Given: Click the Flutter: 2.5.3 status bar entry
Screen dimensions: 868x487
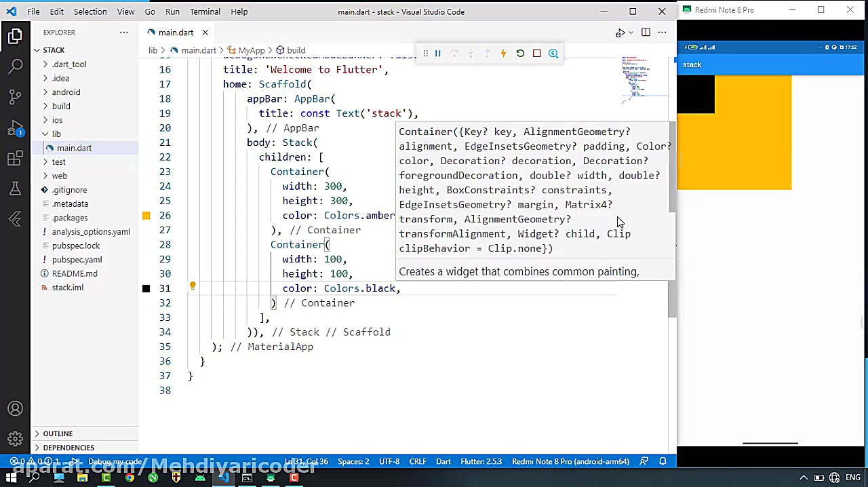Looking at the screenshot, I should 481,461.
